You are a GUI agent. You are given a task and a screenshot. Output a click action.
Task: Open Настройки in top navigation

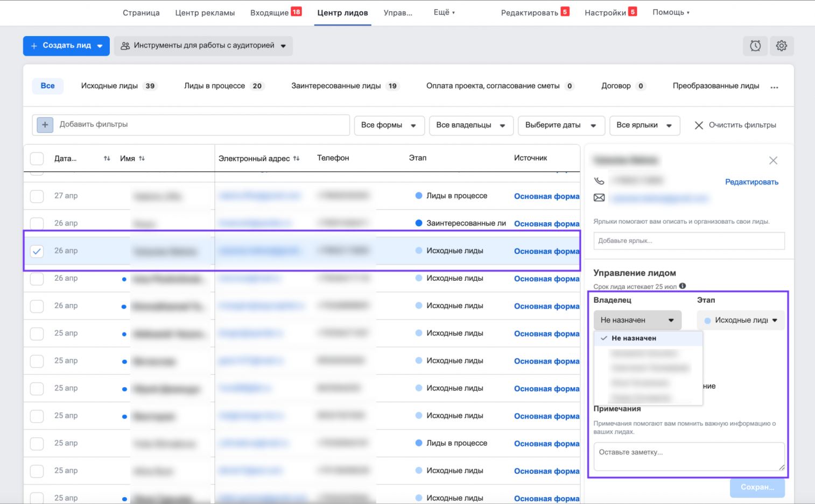pyautogui.click(x=606, y=12)
